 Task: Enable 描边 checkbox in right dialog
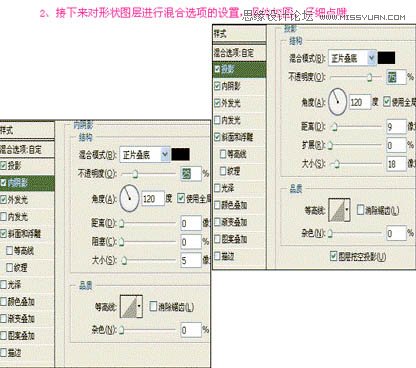[x=217, y=256]
